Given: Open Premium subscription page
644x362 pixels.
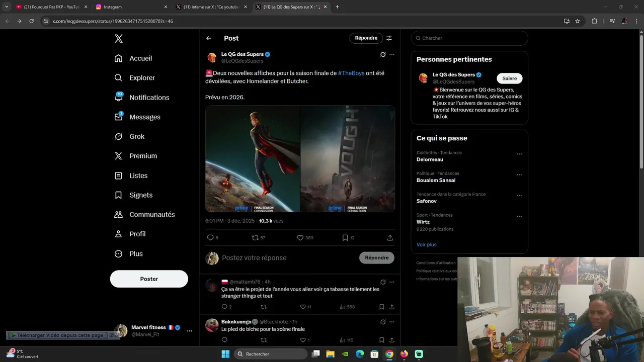Looking at the screenshot, I should (136, 156).
